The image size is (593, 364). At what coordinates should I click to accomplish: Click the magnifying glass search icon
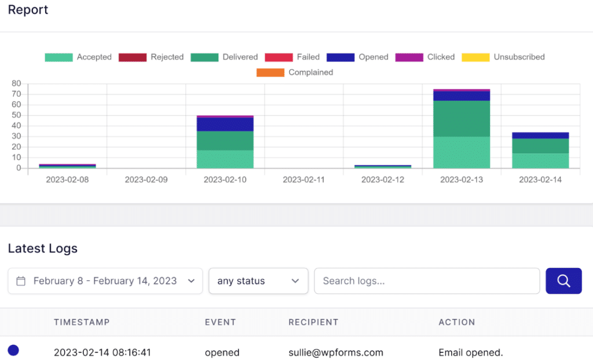tap(563, 281)
